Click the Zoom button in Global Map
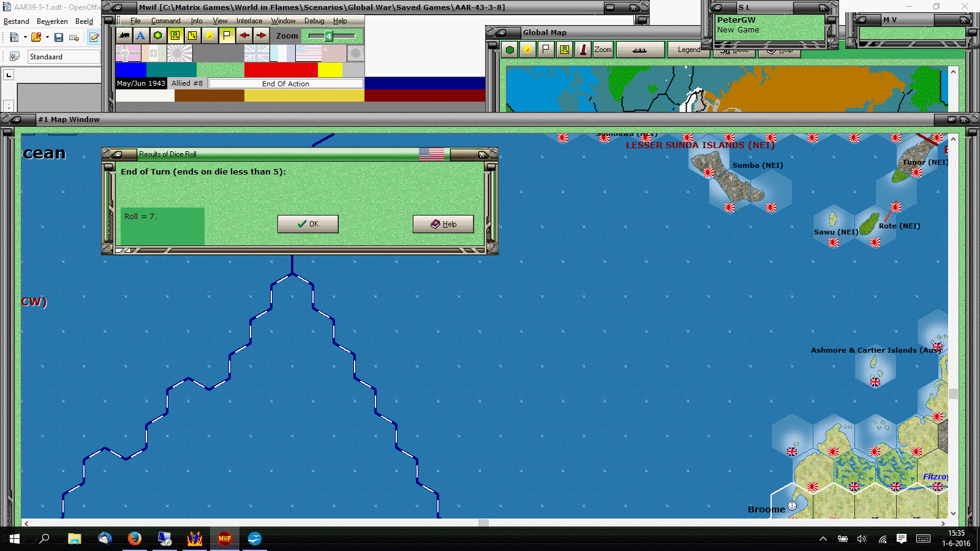 pyautogui.click(x=603, y=50)
